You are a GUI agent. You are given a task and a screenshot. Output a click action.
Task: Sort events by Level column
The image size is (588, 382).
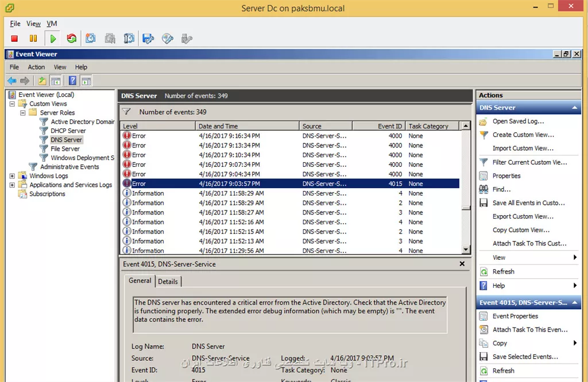click(157, 126)
